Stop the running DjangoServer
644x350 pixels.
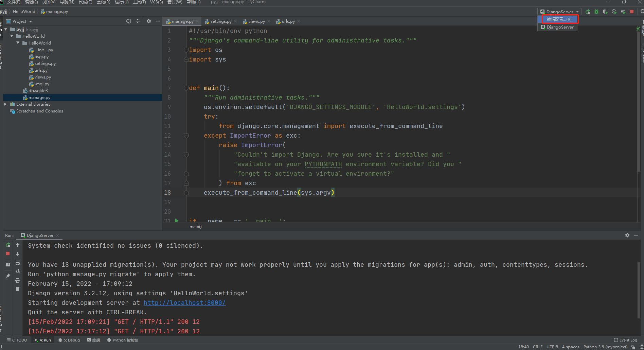click(x=632, y=11)
